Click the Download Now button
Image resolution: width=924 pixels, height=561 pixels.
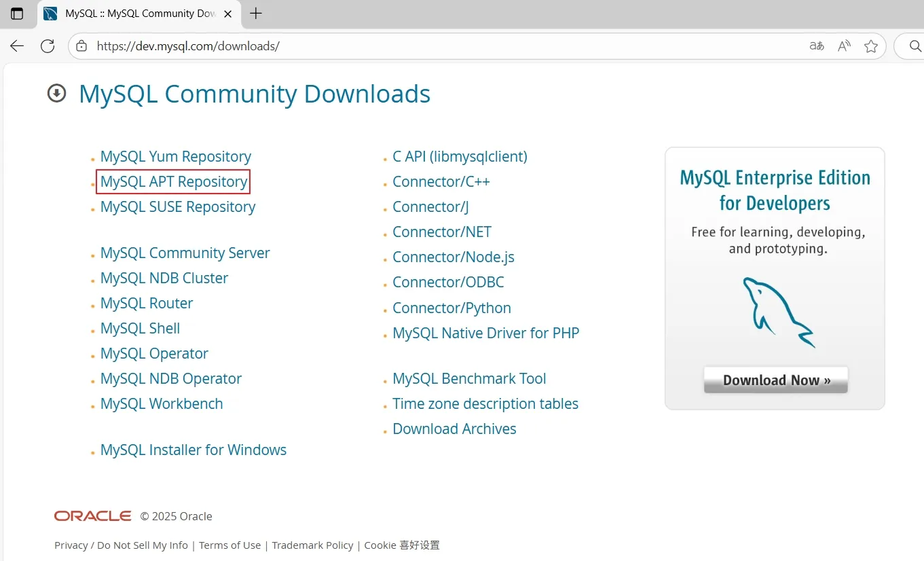coord(776,380)
